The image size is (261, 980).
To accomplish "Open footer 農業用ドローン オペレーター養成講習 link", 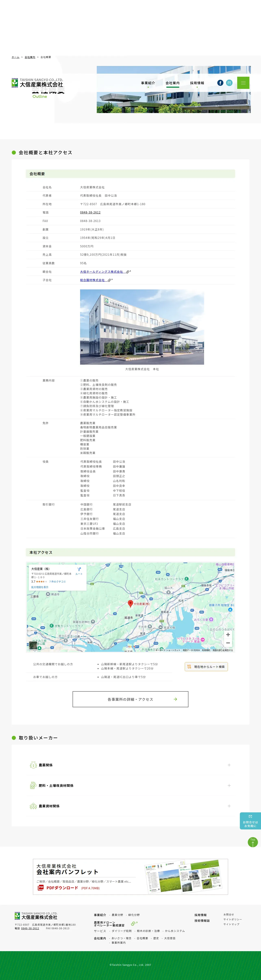I will (x=109, y=924).
